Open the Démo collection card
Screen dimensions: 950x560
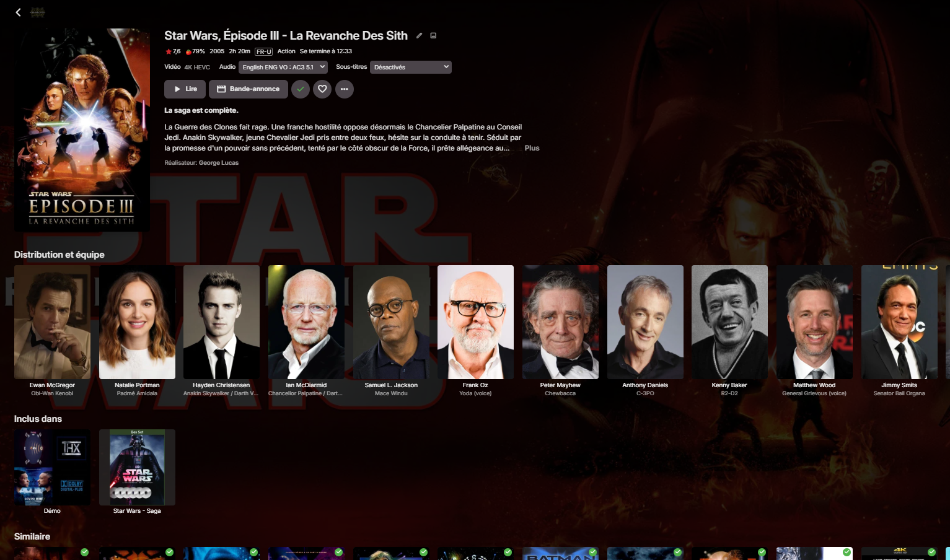[52, 472]
